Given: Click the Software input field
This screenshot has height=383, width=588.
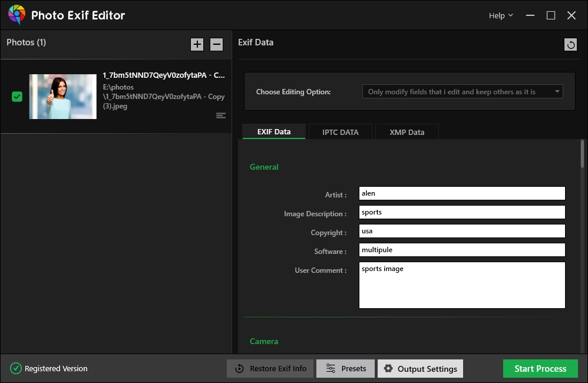Looking at the screenshot, I should click(462, 249).
